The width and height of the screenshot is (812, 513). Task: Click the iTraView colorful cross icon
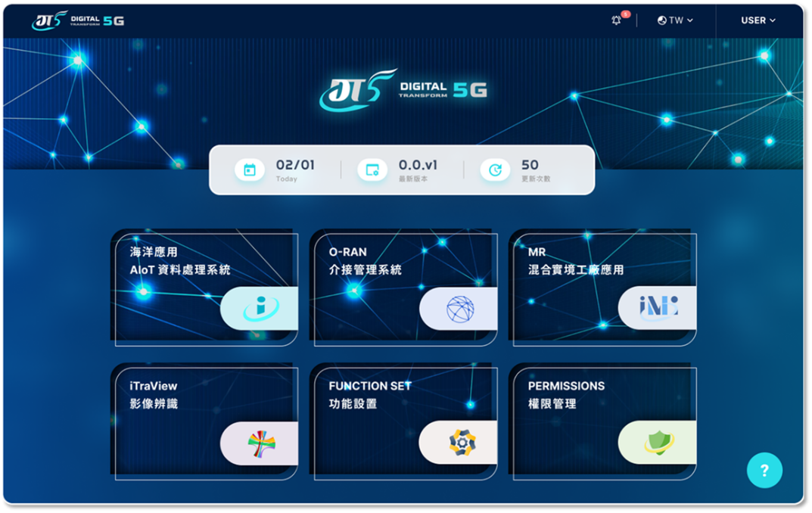[261, 443]
